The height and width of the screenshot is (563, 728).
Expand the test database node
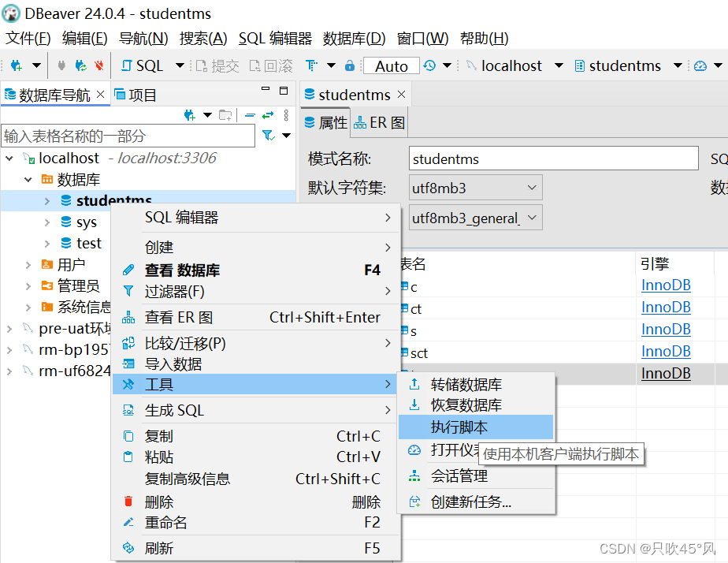pos(47,244)
